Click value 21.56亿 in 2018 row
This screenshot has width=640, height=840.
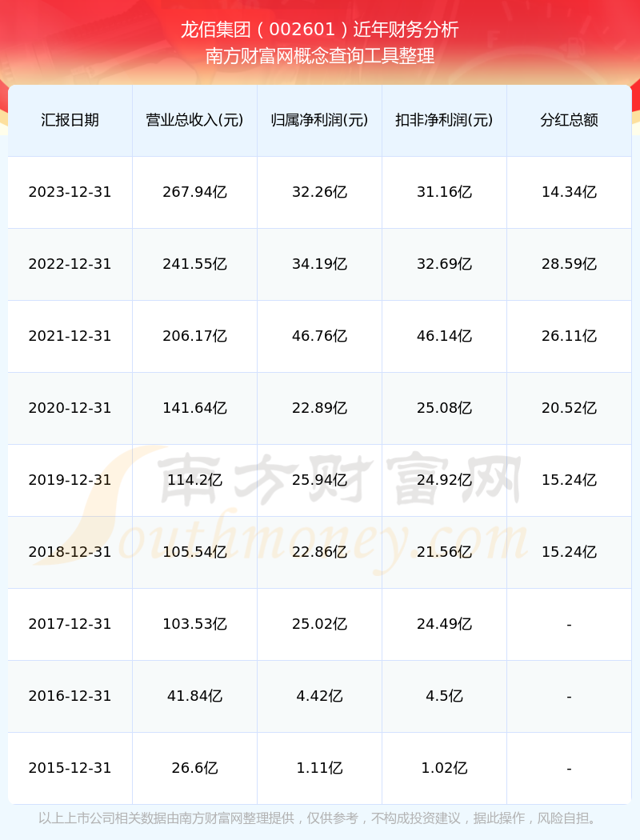point(445,552)
